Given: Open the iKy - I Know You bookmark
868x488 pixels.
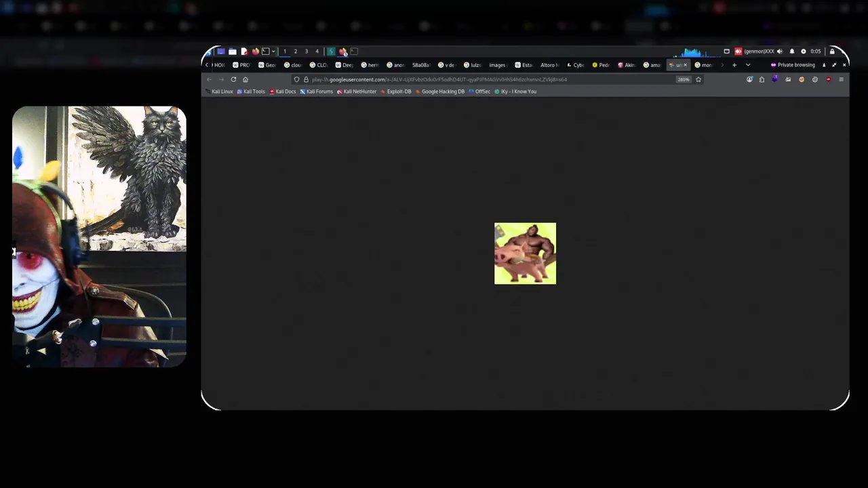Looking at the screenshot, I should (515, 91).
